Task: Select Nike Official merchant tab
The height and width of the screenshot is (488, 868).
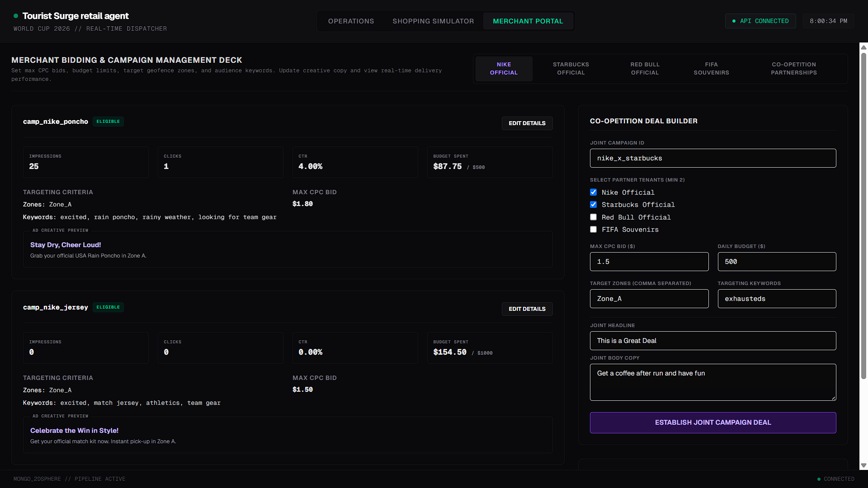Action: coord(504,69)
